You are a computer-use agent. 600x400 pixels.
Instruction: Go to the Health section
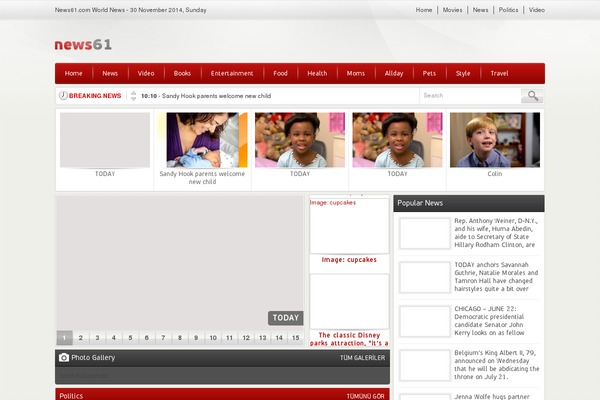317,73
